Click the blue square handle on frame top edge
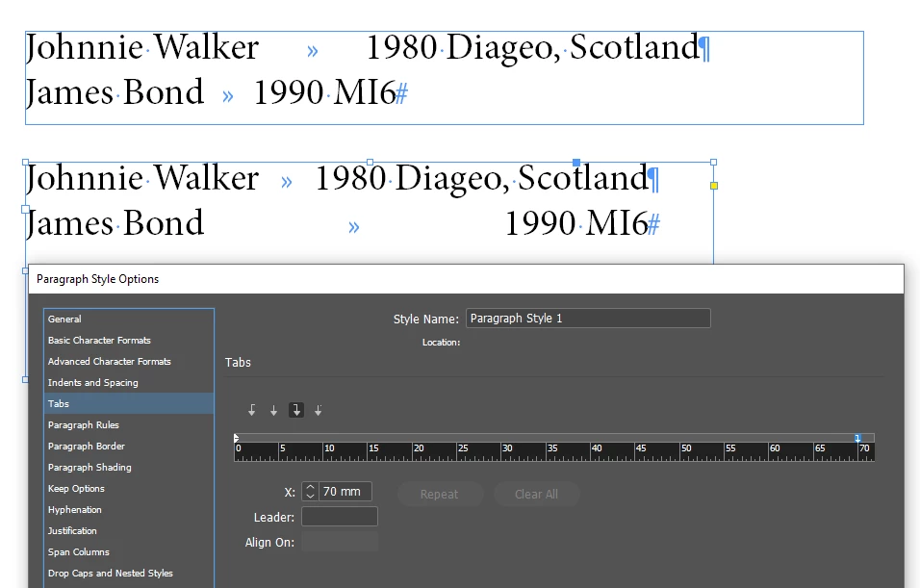Screen dimensions: 920x588 pos(576,163)
